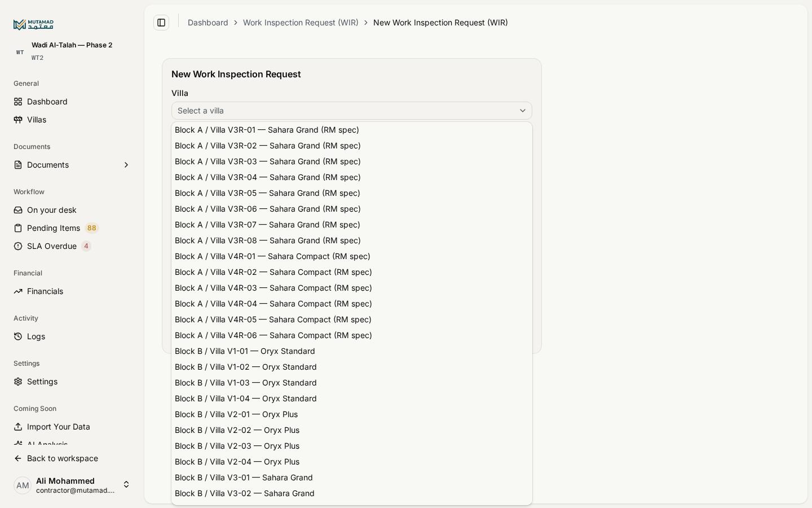Select Block A / Villa V4R-02 Sahara Compact

[x=352, y=272]
